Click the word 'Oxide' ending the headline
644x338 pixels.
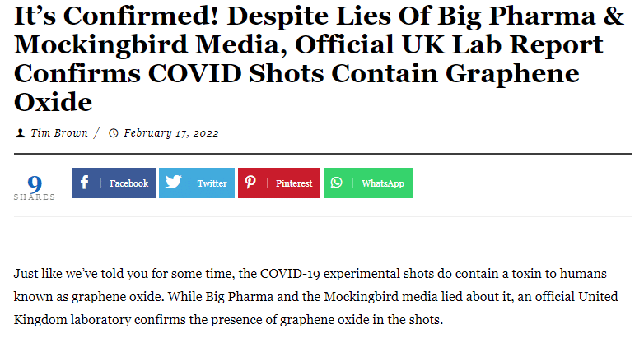pos(53,102)
